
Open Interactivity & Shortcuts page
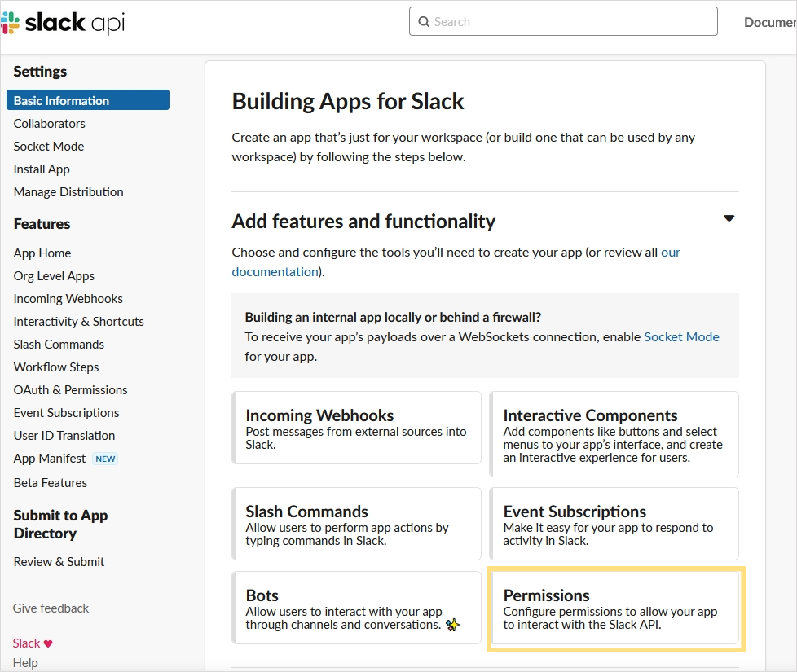tap(79, 322)
